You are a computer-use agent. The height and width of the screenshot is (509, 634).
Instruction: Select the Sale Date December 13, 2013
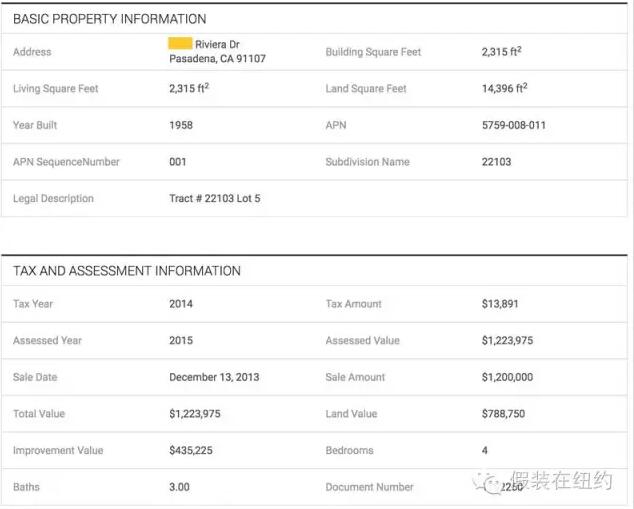click(x=214, y=377)
